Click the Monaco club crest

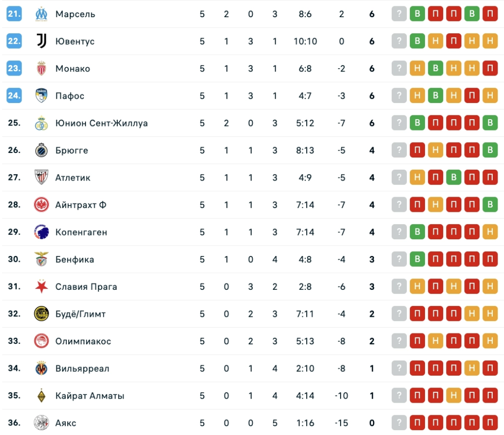pos(41,69)
